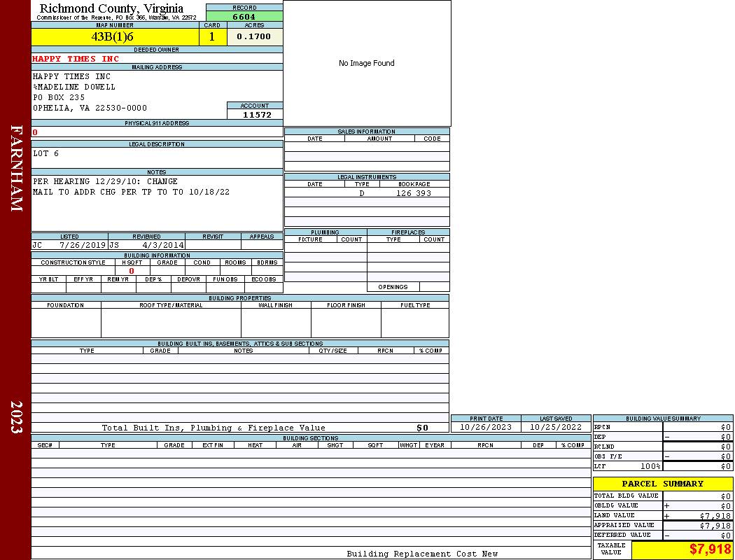Click the Sales Information section header

click(366, 132)
